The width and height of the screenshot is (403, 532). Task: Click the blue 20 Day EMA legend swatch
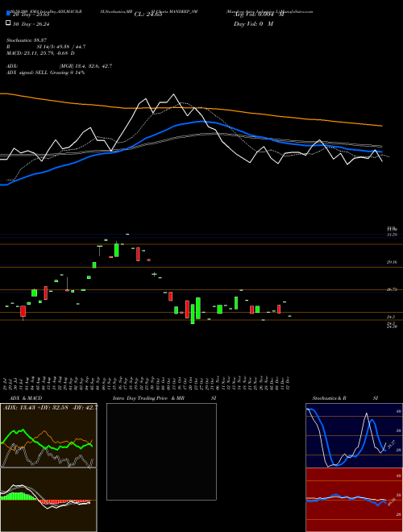click(8, 14)
